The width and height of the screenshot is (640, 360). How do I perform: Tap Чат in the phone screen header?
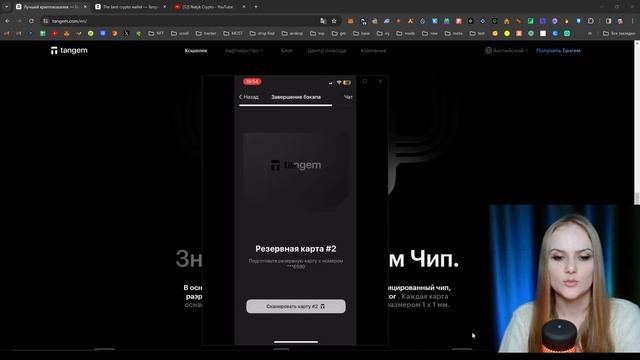pyautogui.click(x=348, y=97)
